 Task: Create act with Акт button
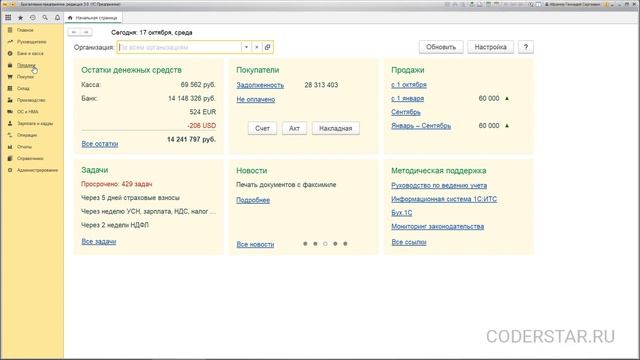(x=294, y=128)
